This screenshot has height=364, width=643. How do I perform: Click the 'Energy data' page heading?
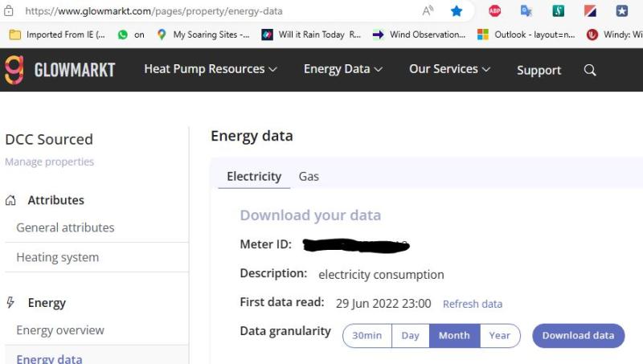pyautogui.click(x=252, y=136)
